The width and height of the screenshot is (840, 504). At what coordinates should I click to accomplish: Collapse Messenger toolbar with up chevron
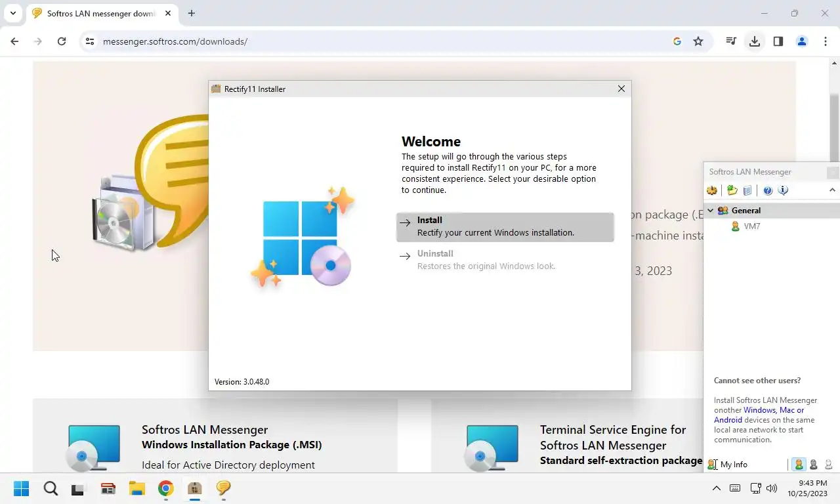[832, 190]
